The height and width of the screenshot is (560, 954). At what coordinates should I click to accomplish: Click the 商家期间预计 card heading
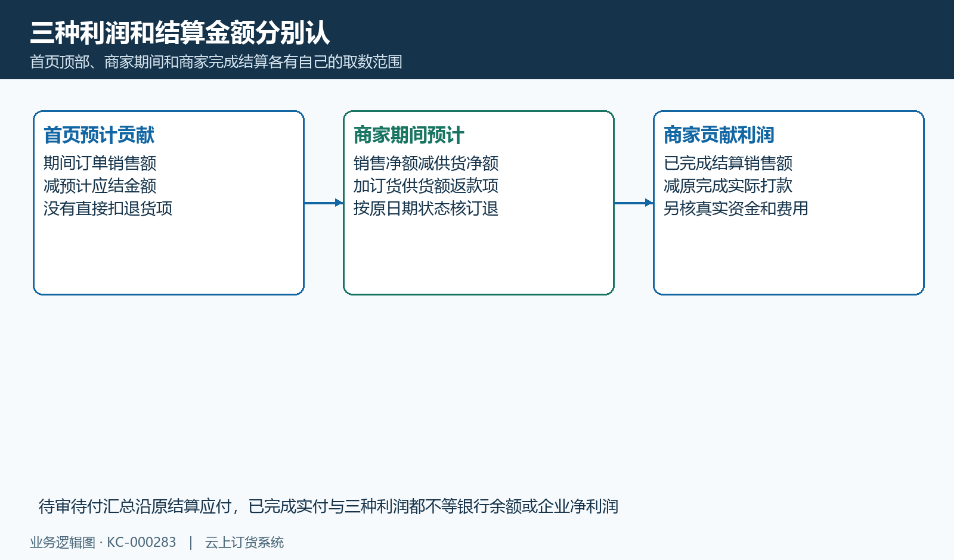coord(409,135)
